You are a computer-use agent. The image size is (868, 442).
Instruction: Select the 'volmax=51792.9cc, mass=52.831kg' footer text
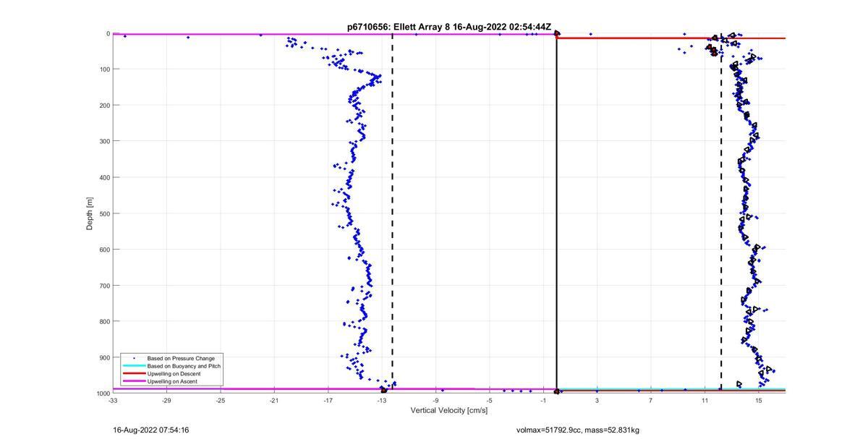point(578,430)
